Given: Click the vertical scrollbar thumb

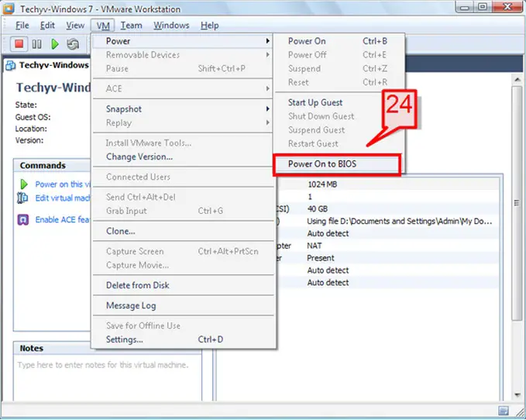Looking at the screenshot, I should [x=517, y=203].
